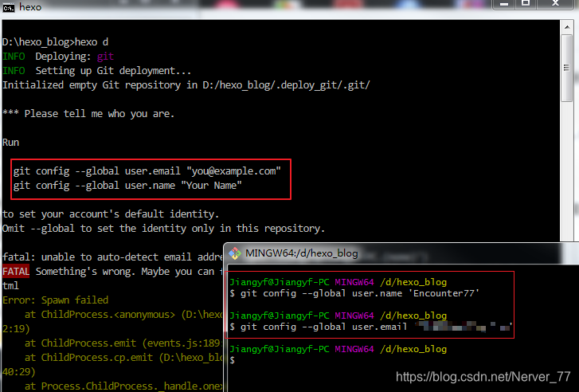Click the git config user.name "Your Name" line
579x392 pixels.
[127, 186]
